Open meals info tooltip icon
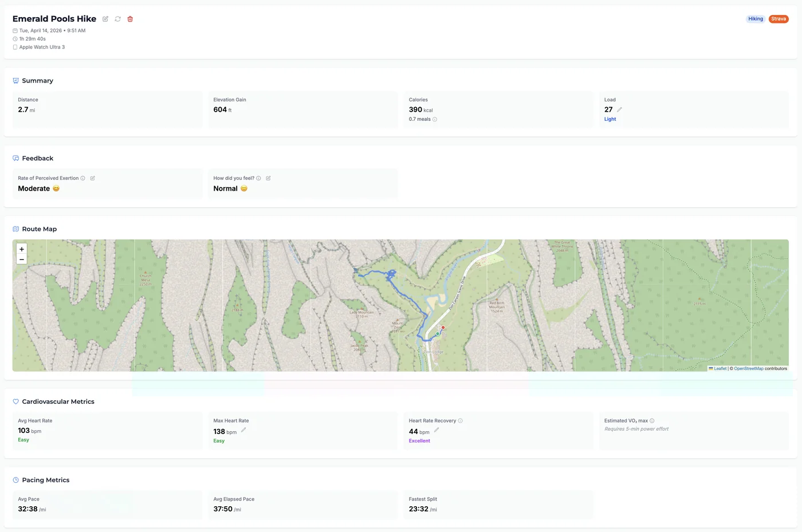This screenshot has height=532, width=802. pos(435,119)
